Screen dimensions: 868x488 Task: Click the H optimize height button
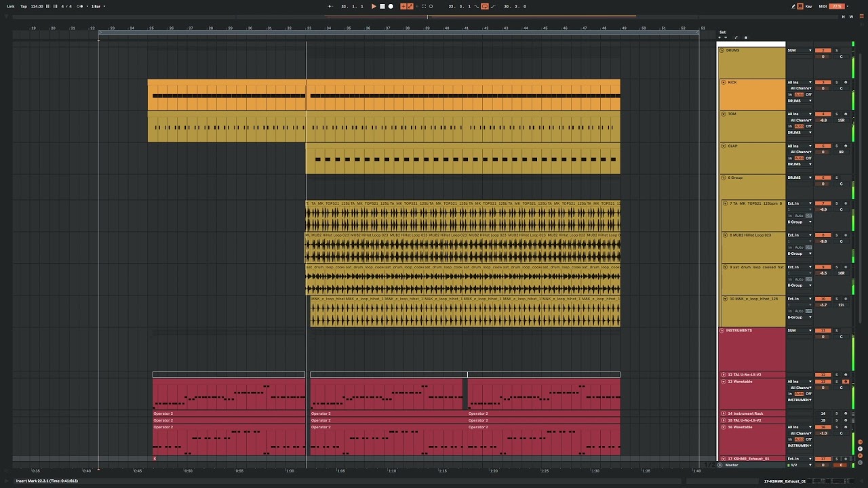(x=843, y=16)
